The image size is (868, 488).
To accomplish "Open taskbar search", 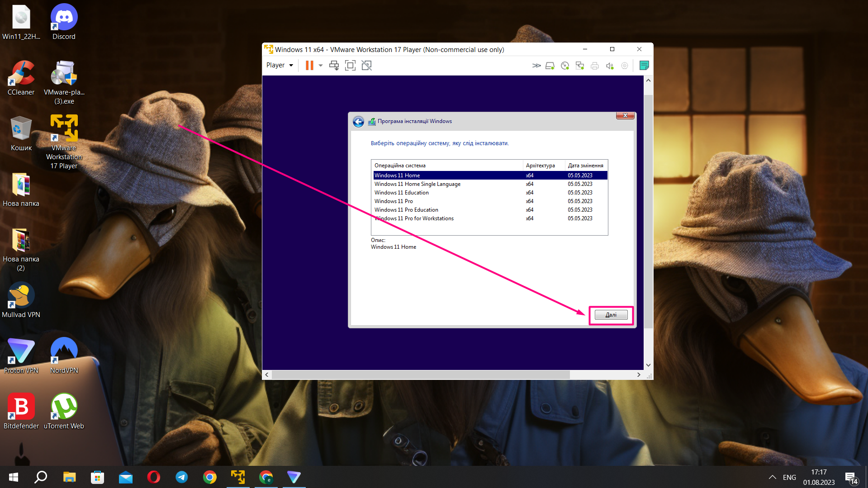I will click(41, 477).
